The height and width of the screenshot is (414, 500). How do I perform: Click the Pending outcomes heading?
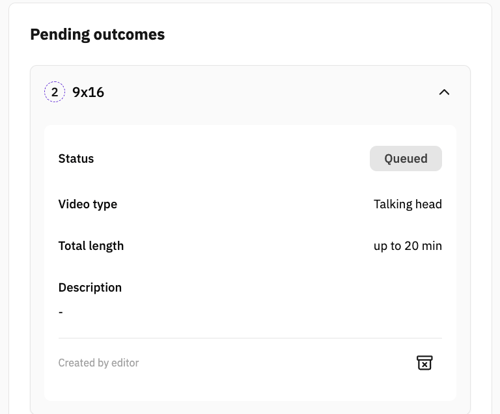(97, 35)
